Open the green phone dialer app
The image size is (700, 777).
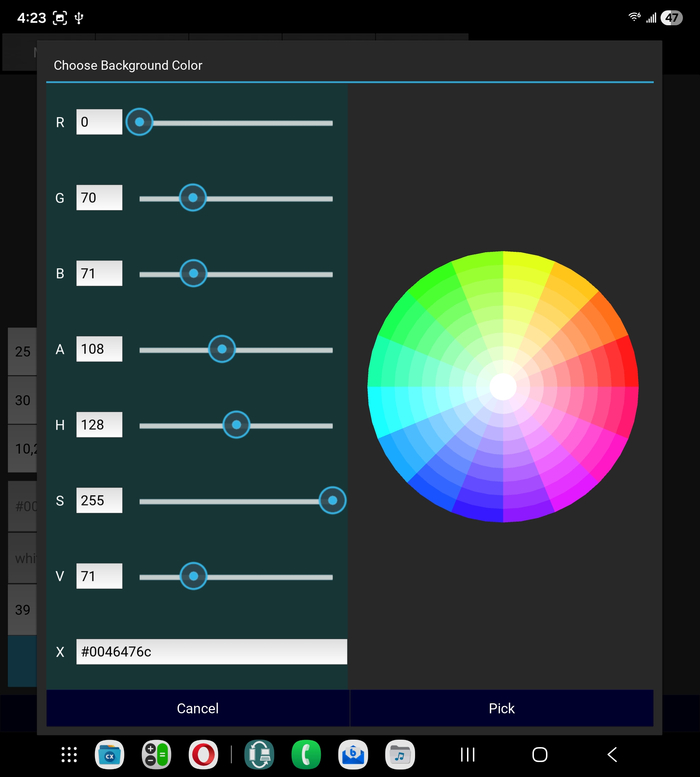click(x=306, y=755)
